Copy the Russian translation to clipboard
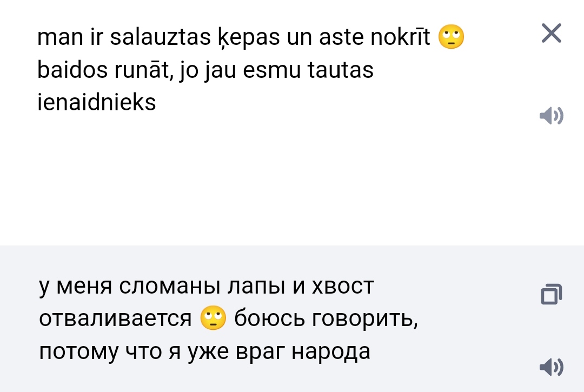The height and width of the screenshot is (392, 584). click(x=551, y=294)
